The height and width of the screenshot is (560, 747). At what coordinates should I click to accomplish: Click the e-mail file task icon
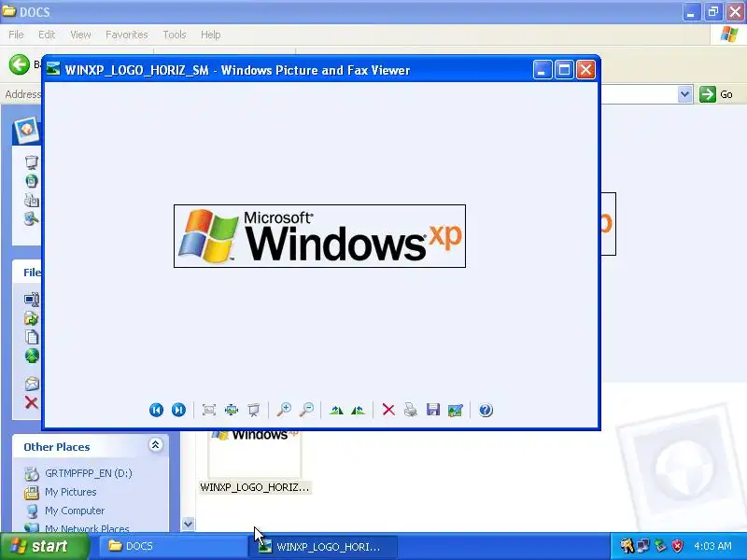tap(32, 384)
